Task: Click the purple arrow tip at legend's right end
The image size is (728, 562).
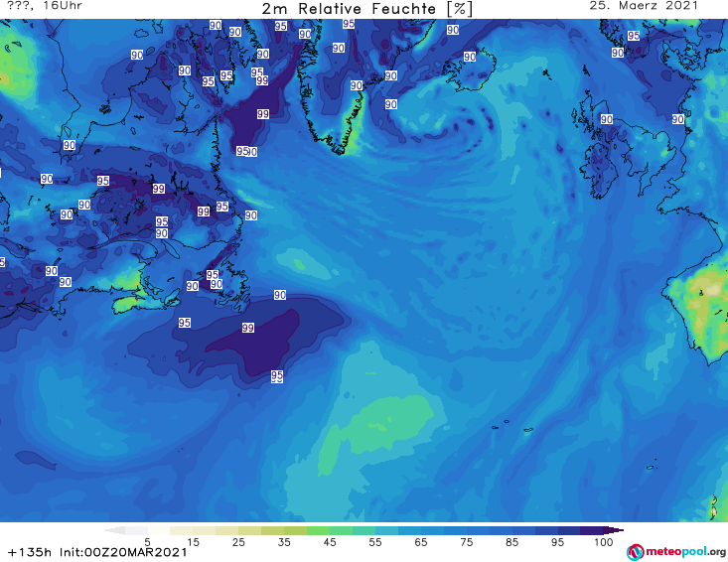Action: click(x=614, y=530)
